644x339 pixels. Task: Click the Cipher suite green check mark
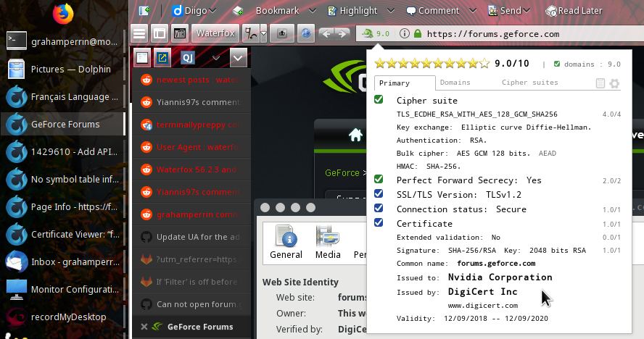tap(379, 100)
